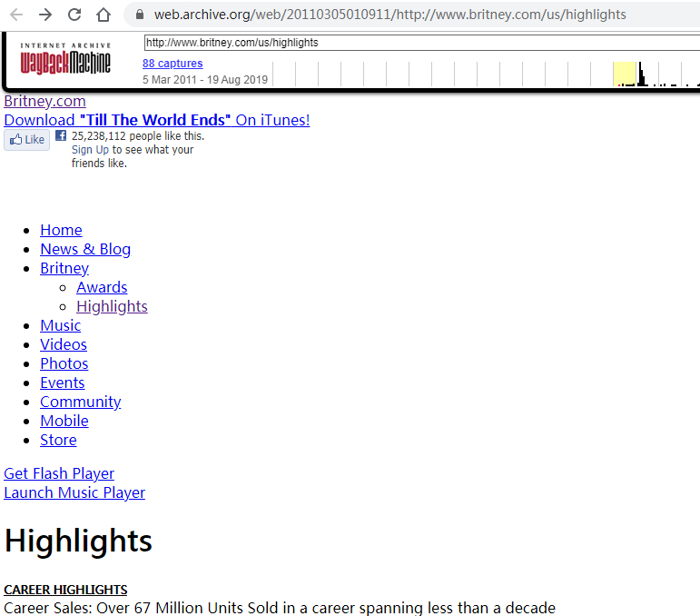700x616 pixels.
Task: Open the Home menu link
Action: 61,230
